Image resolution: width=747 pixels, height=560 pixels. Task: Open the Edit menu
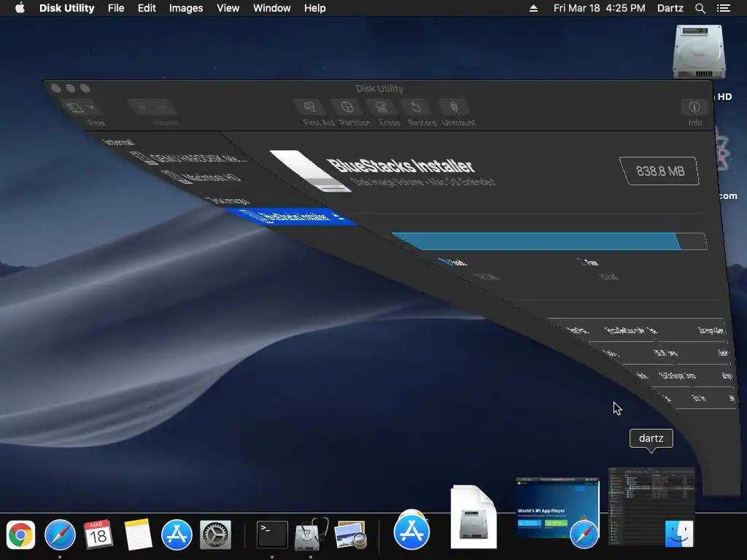pos(147,8)
